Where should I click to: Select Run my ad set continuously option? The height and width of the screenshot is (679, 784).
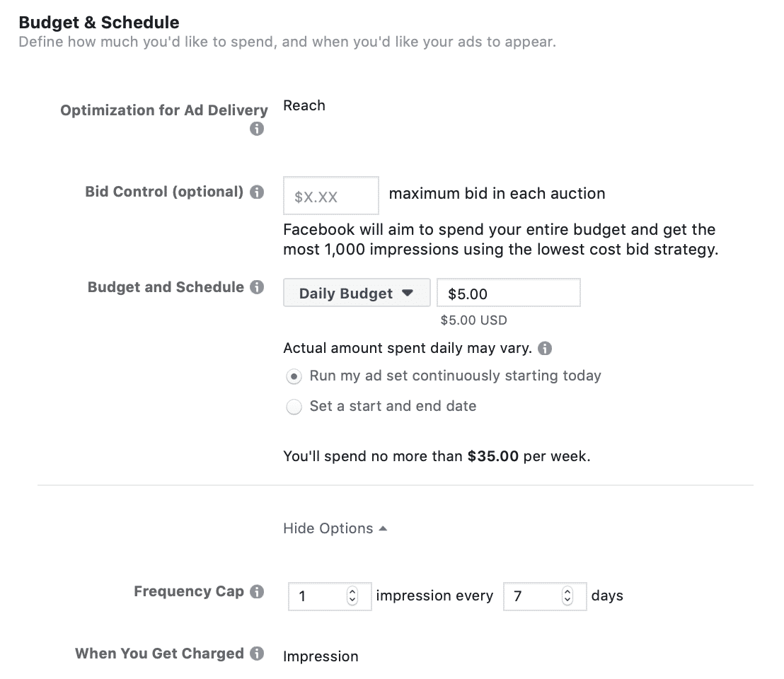click(294, 376)
